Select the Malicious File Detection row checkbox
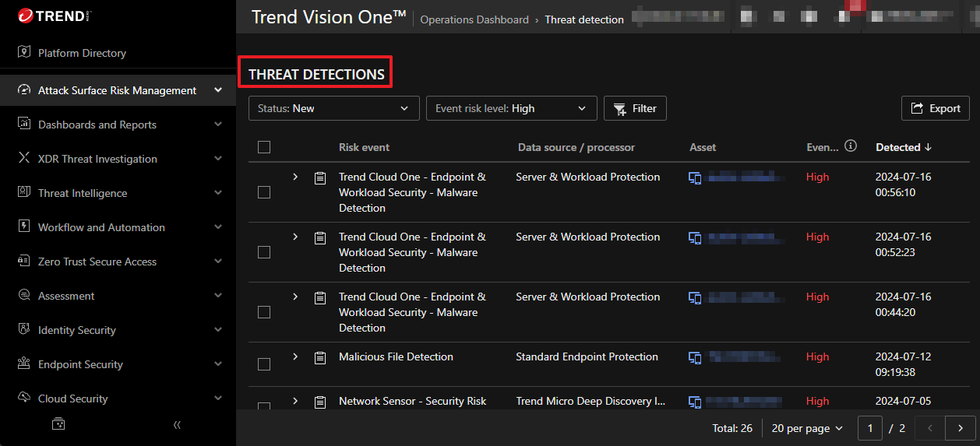Viewport: 980px width, 446px height. [x=264, y=364]
